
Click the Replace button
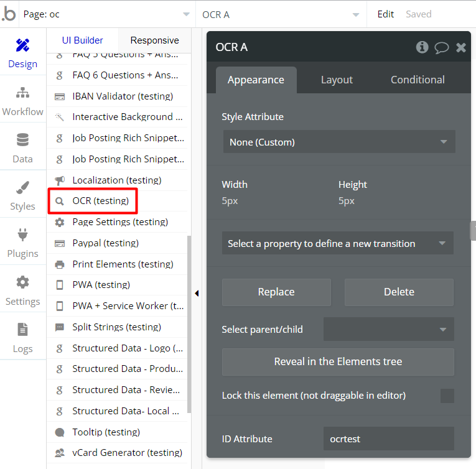(x=276, y=292)
